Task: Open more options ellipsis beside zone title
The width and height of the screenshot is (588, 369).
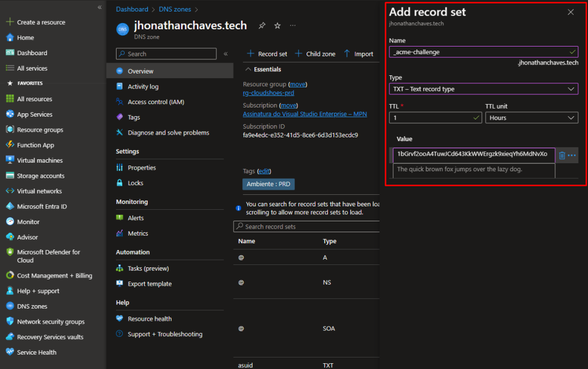Action: click(292, 25)
